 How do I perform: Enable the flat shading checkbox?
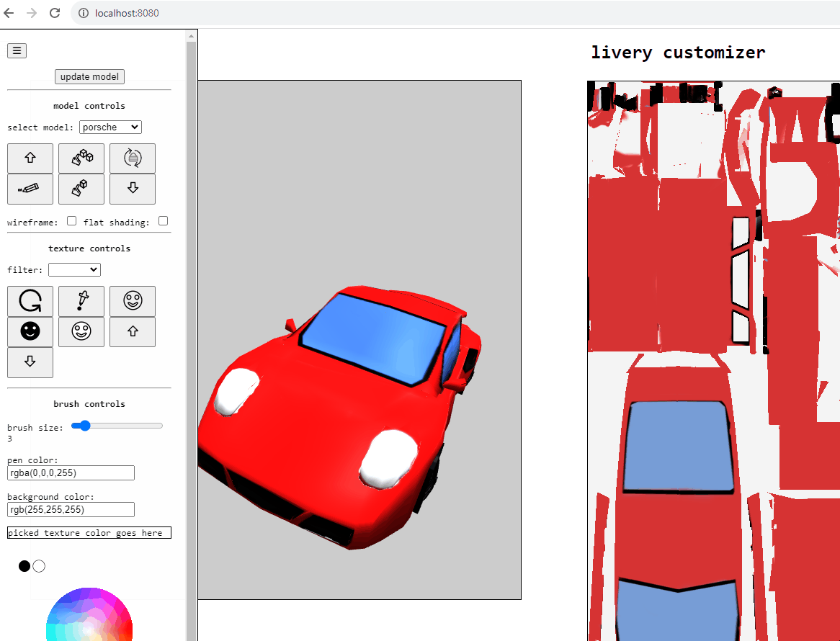pos(164,220)
